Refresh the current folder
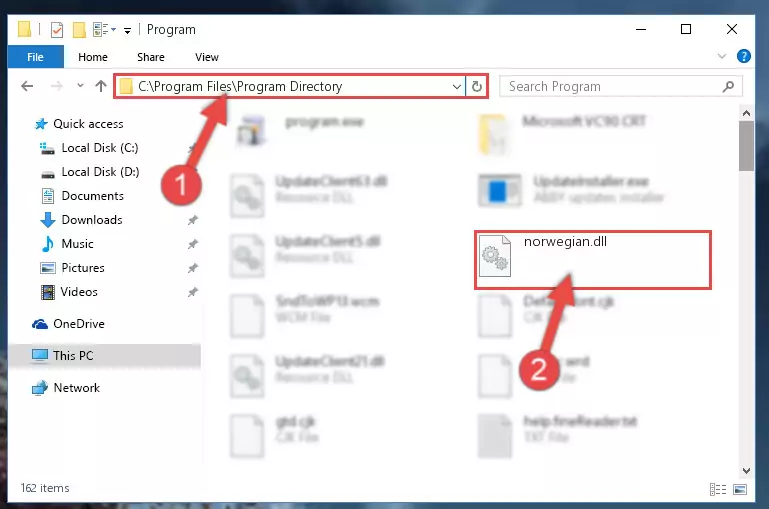The height and width of the screenshot is (509, 769). 476,87
